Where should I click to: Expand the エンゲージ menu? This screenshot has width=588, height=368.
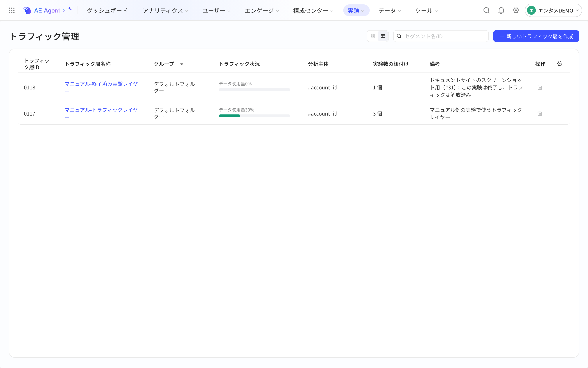click(x=262, y=11)
